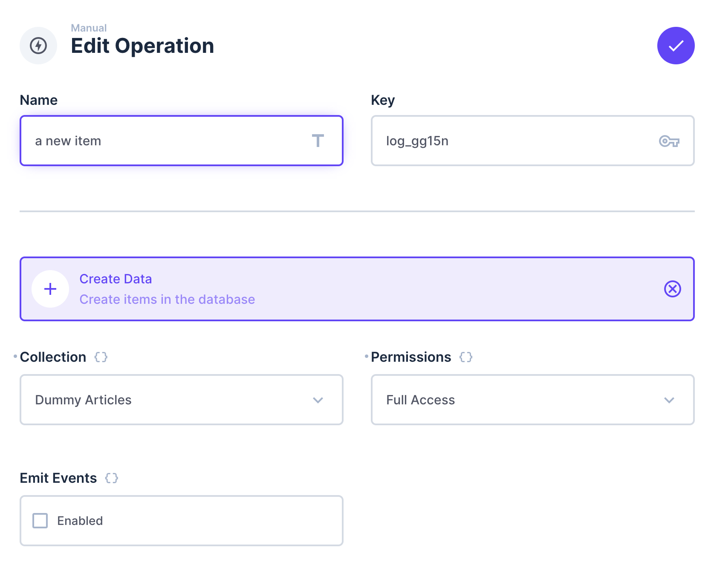711x588 pixels.
Task: Expand the Collection selector chevron
Action: 317,400
